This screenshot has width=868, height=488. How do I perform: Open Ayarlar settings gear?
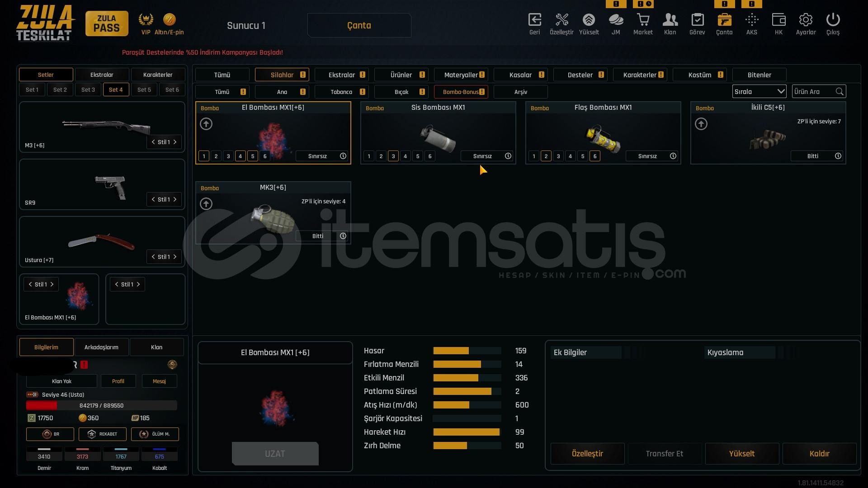coord(806,20)
